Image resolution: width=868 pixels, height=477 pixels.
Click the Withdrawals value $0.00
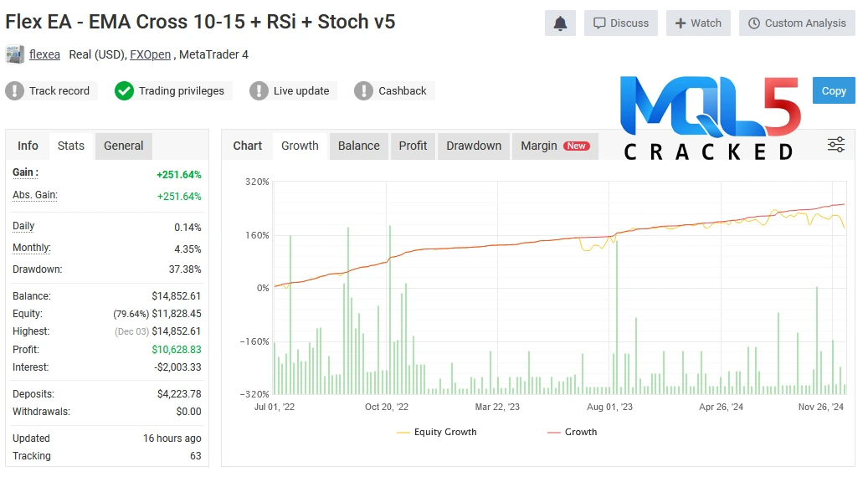189,412
